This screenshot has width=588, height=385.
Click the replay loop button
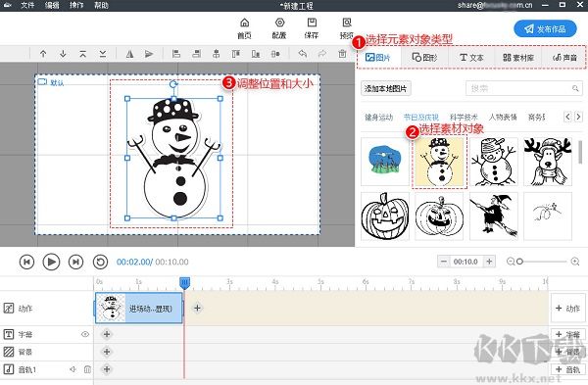point(100,262)
